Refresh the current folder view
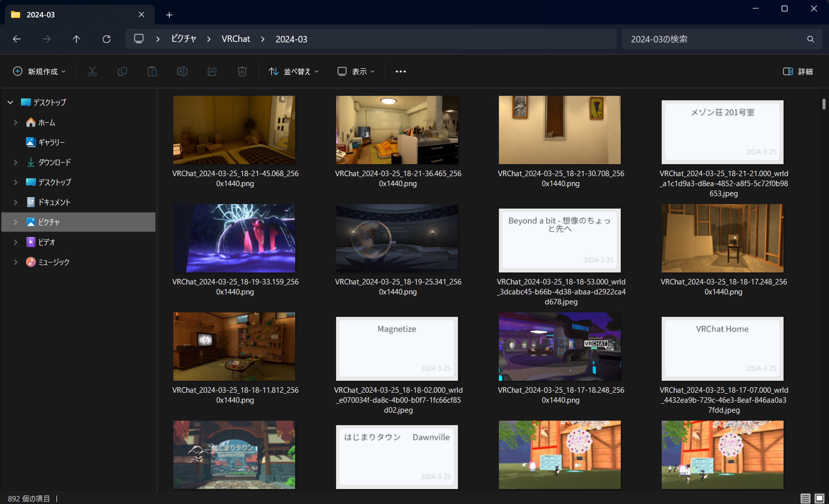Viewport: 829px width, 504px height. [106, 39]
